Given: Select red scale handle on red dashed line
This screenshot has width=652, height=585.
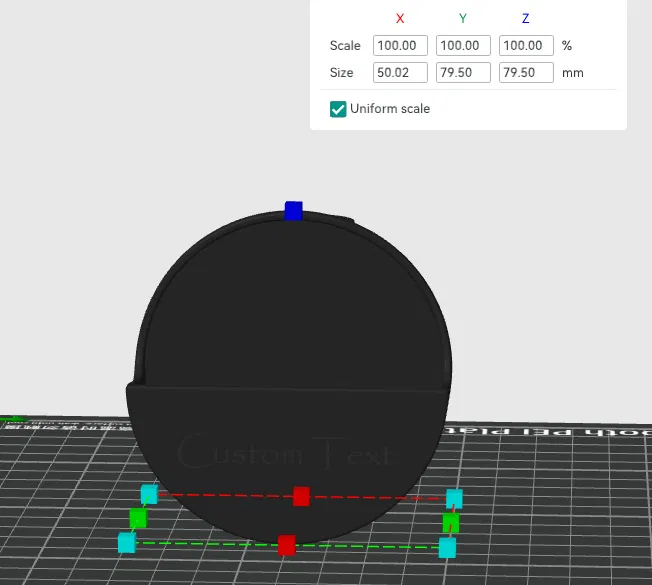Looking at the screenshot, I should [x=301, y=496].
